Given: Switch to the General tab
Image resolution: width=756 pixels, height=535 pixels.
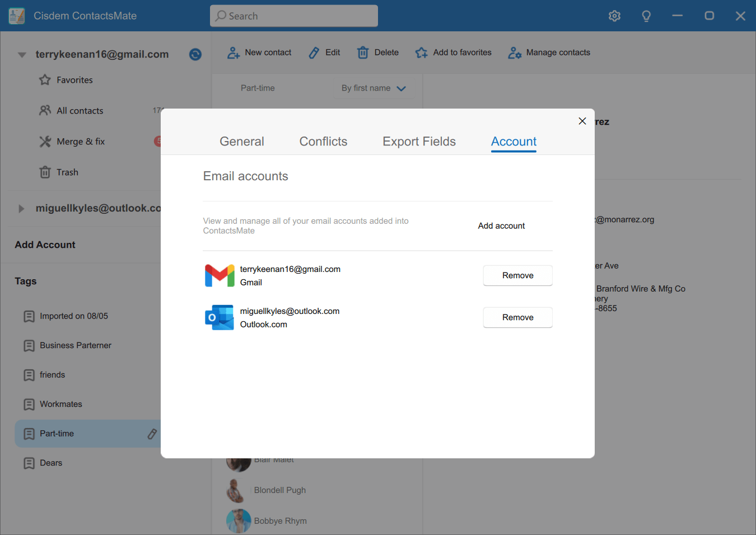Looking at the screenshot, I should coord(241,142).
